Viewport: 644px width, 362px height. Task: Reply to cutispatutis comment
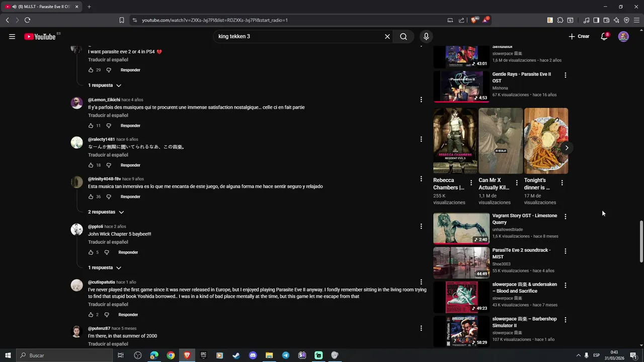tap(128, 315)
